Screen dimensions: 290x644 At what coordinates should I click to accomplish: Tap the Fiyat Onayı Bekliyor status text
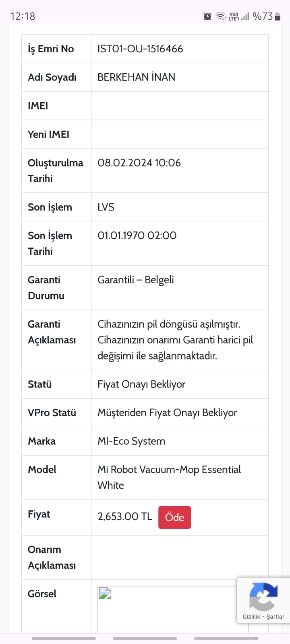(x=141, y=384)
